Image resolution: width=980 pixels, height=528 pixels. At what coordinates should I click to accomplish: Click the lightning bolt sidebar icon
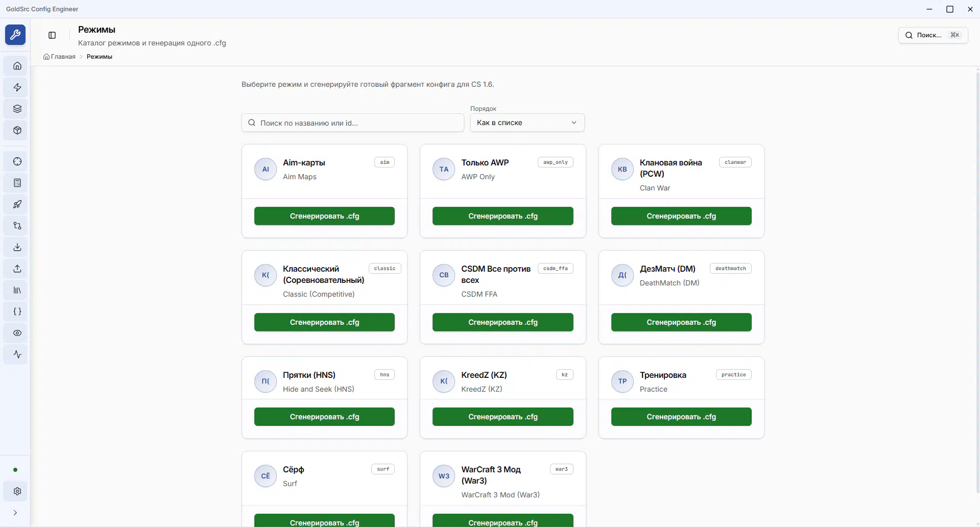(17, 87)
